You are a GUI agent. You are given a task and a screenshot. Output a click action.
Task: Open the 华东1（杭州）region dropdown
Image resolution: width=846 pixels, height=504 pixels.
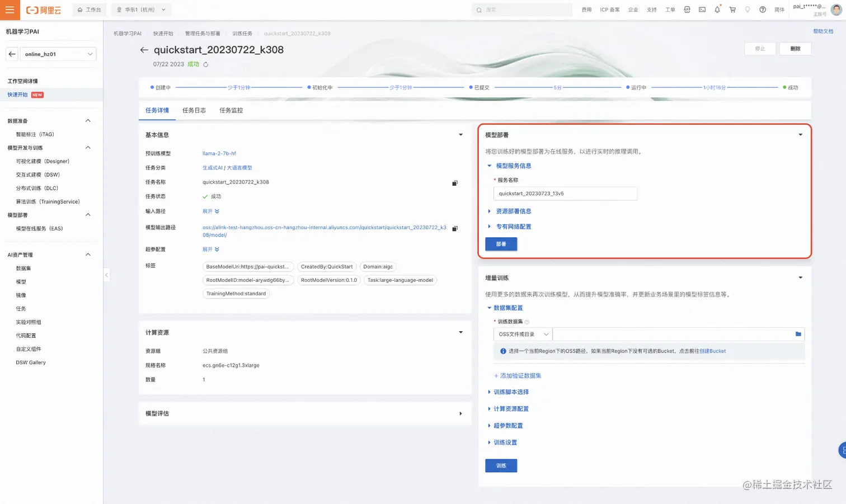[142, 10]
